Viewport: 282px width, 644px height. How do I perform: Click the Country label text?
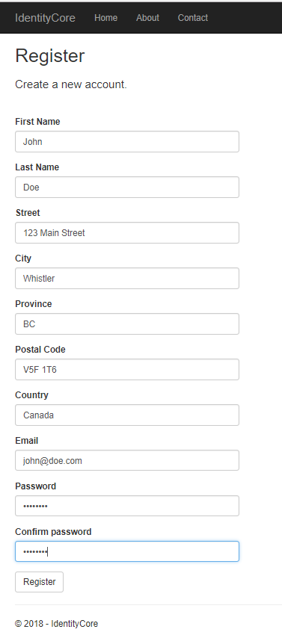pyautogui.click(x=31, y=395)
